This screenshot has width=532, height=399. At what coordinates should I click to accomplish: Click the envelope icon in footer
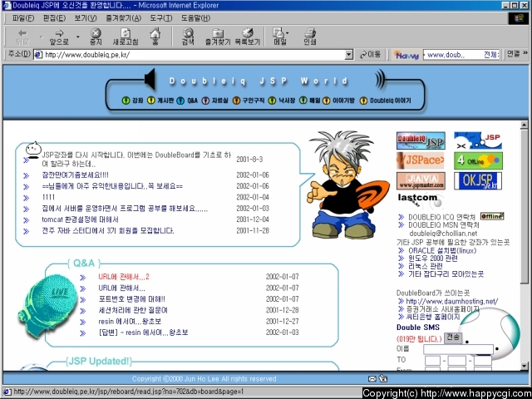[x=372, y=379]
